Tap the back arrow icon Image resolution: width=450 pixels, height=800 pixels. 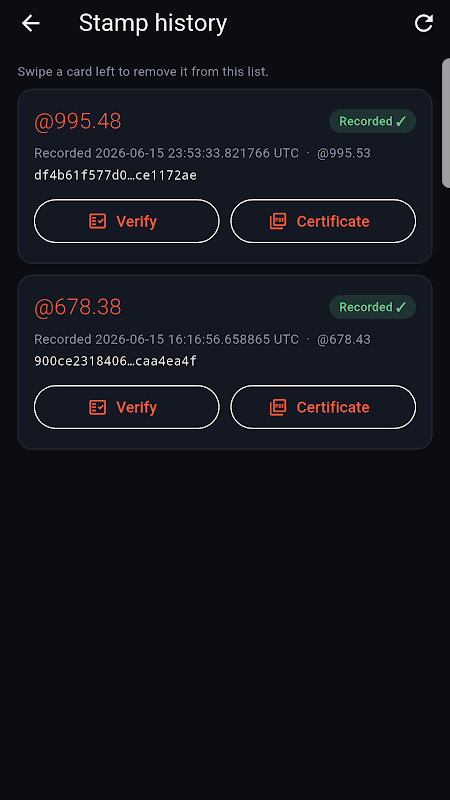coord(31,23)
